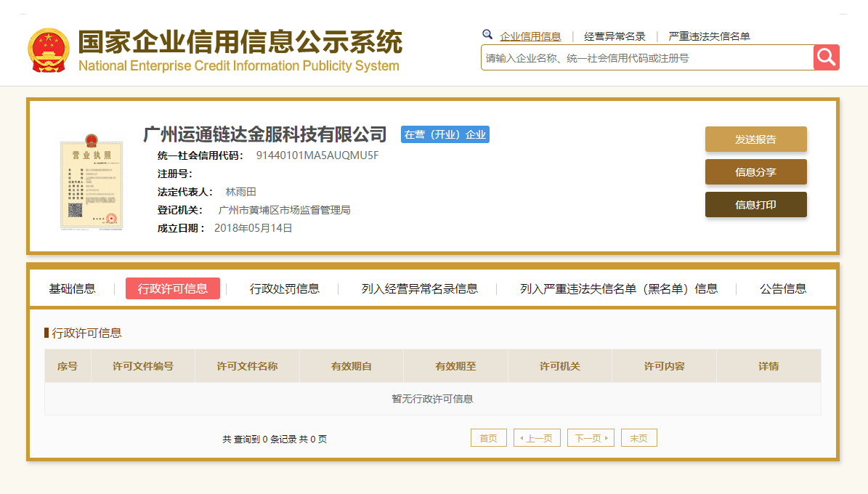The width and height of the screenshot is (868, 494).
Task: Select the 企业信用信息 search category
Action: [530, 36]
